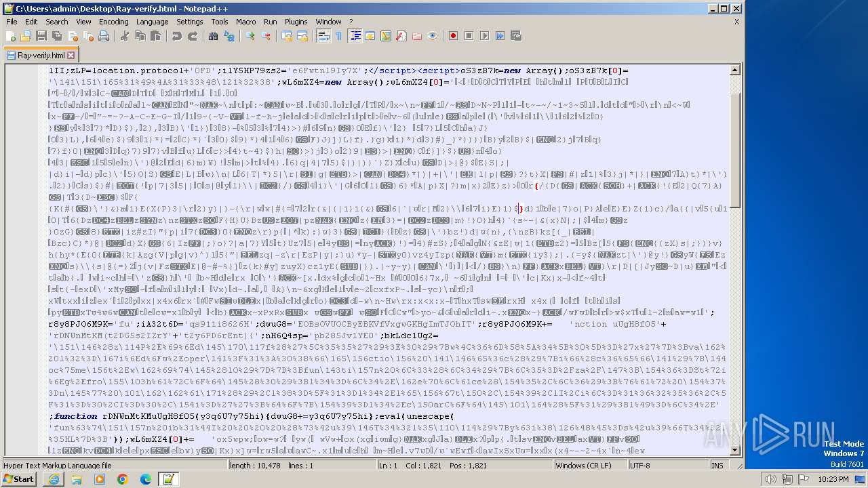Save the current recorded macro icon
The image size is (868, 488).
pos(515,36)
